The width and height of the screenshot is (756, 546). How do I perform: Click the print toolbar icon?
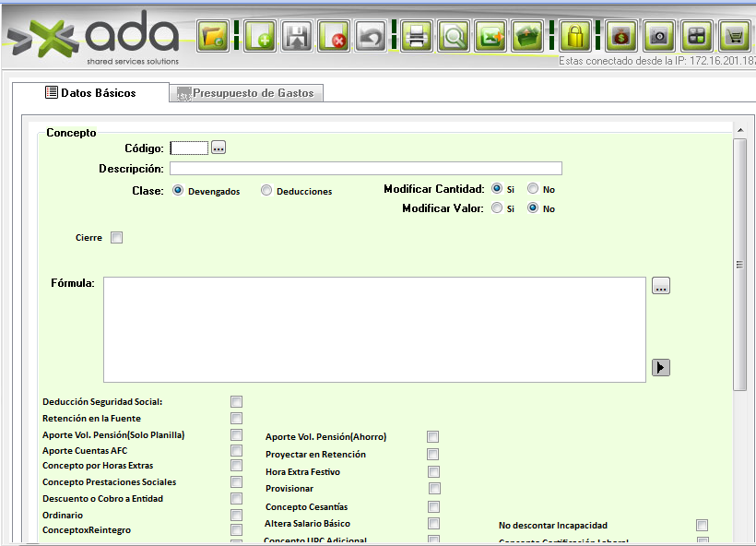[416, 37]
